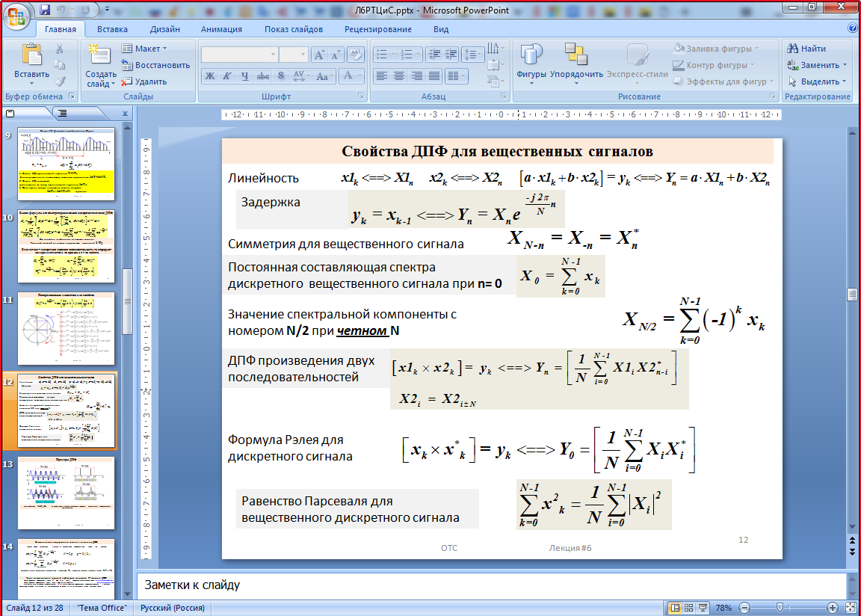Expand the Макет layout dropdown
This screenshot has width=861, height=616.
pos(164,49)
